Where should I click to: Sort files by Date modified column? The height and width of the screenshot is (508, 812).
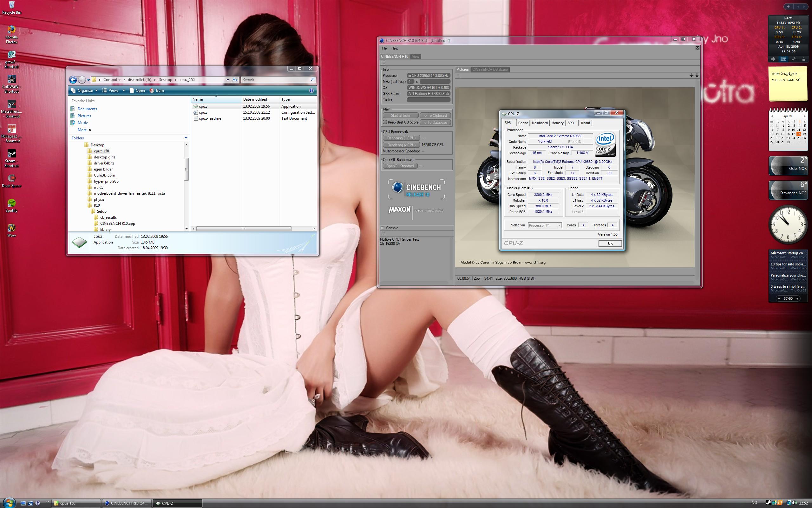[x=260, y=99]
